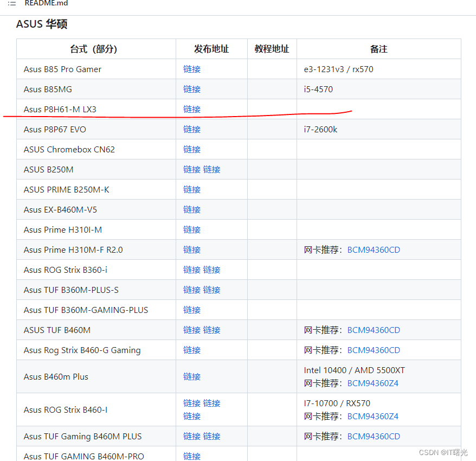Open the first 链接 link for Asus TUF B360M-PLUS-S
This screenshot has width=476, height=461.
(x=192, y=290)
